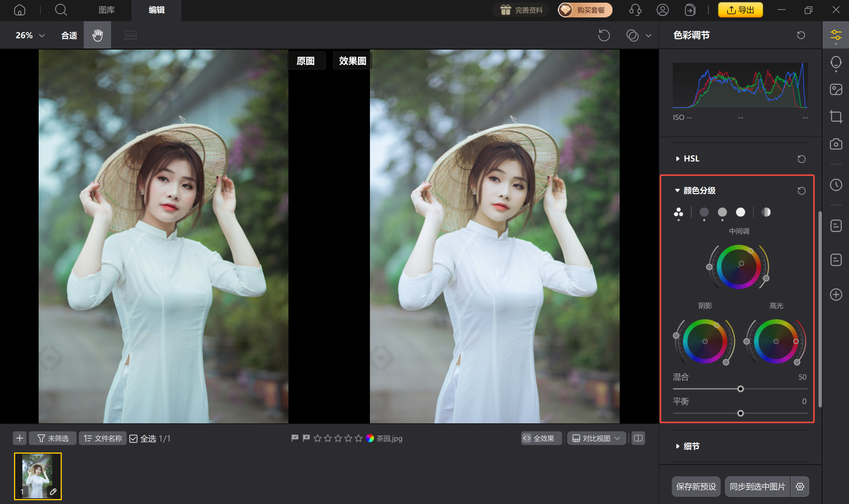
Task: Click the 导出 export button
Action: coord(740,10)
